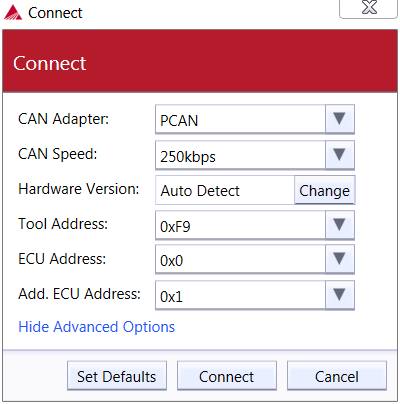Click the 0xF9 tool address value
400x404 pixels.
point(240,225)
